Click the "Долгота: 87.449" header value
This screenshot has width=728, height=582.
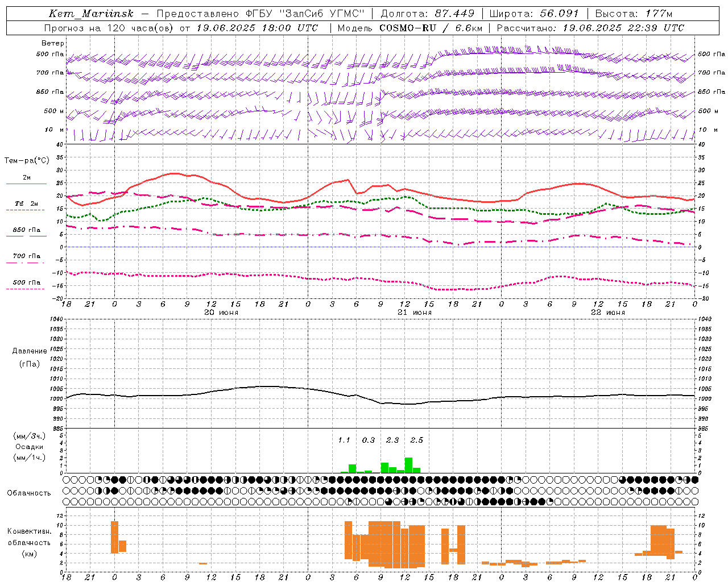coord(427,14)
